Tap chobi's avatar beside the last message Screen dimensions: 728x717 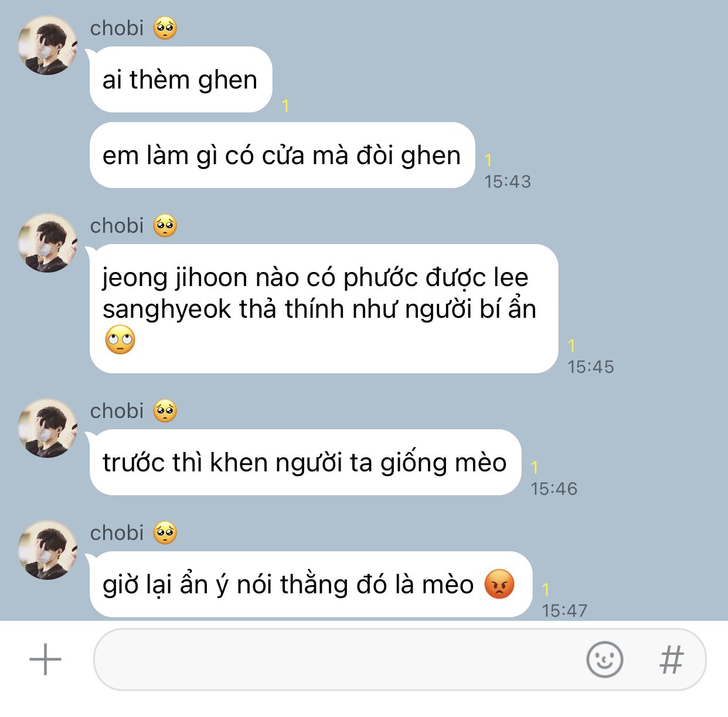[x=47, y=551]
